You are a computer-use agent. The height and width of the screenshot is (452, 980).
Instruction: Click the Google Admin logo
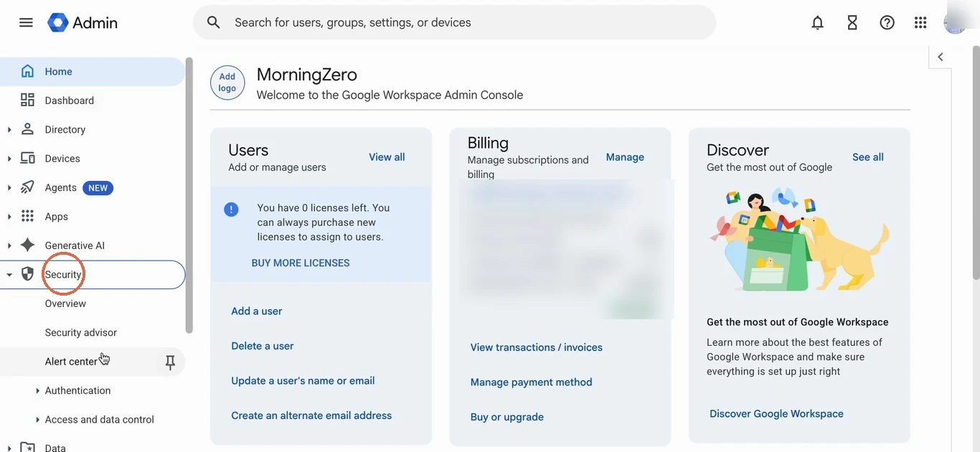83,22
